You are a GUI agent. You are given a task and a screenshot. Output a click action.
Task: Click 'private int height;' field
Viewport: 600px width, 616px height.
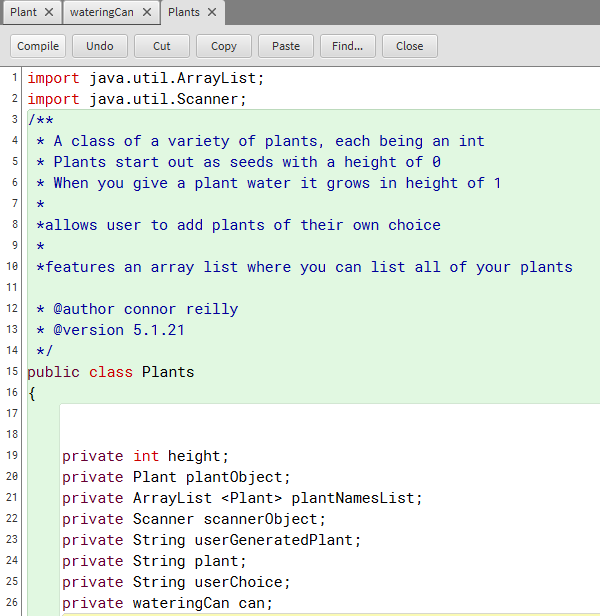(x=145, y=456)
